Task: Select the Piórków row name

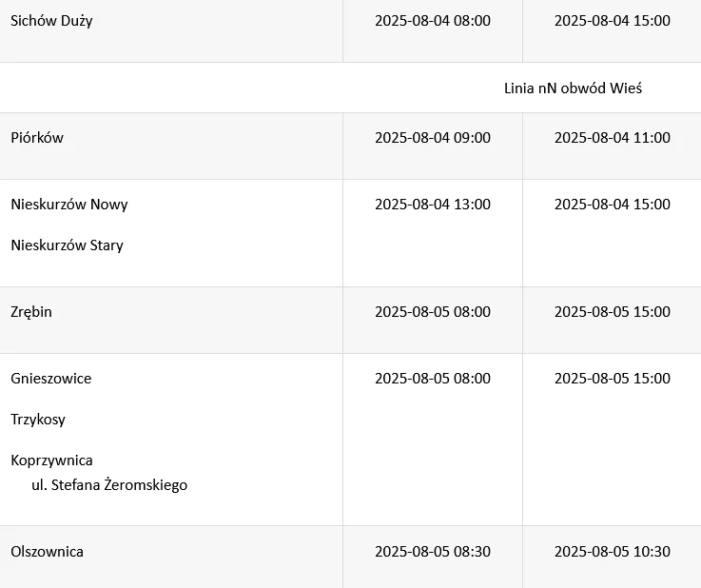Action: click(37, 138)
